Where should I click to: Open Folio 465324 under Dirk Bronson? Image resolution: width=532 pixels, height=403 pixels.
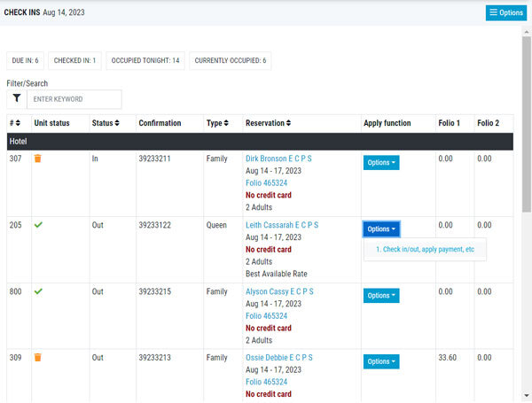tap(266, 183)
